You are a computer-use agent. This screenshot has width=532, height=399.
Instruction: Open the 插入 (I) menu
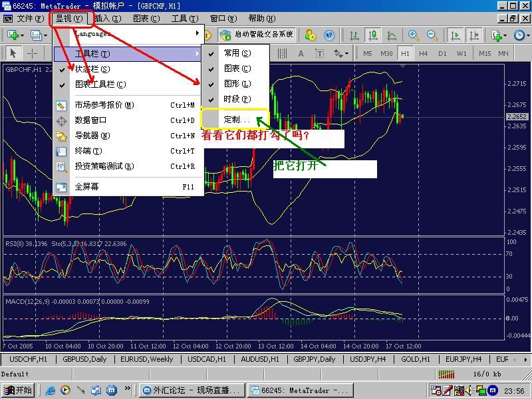[x=108, y=19]
